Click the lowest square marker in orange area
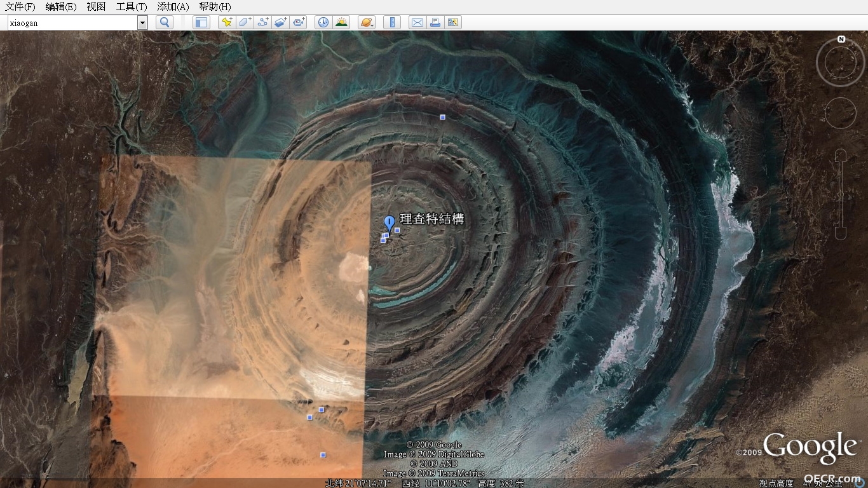This screenshot has height=488, width=868. tap(323, 455)
